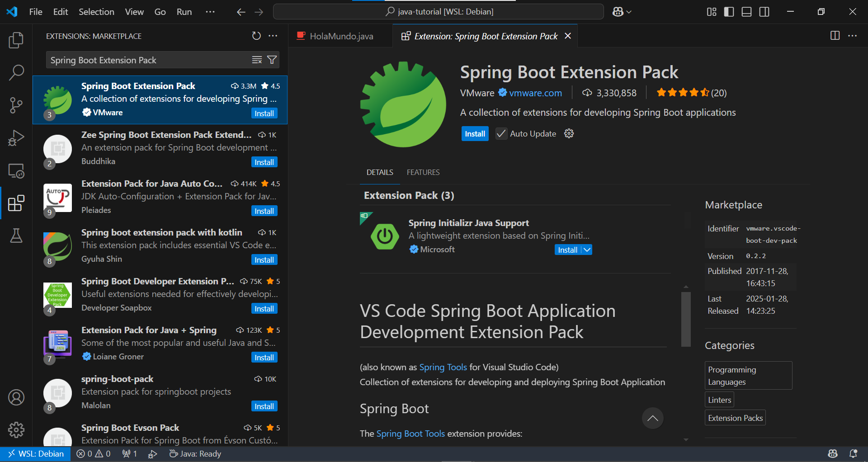Open Extensions view more actions menu
This screenshot has width=868, height=462.
(273, 36)
